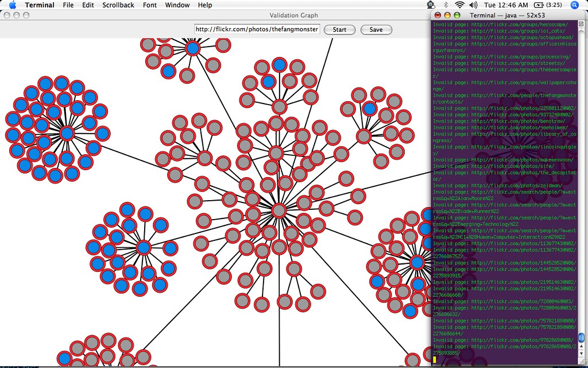The image size is (588, 368).
Task: Click the terminal line ending photos/9373240@N02/
Action: tap(503, 114)
